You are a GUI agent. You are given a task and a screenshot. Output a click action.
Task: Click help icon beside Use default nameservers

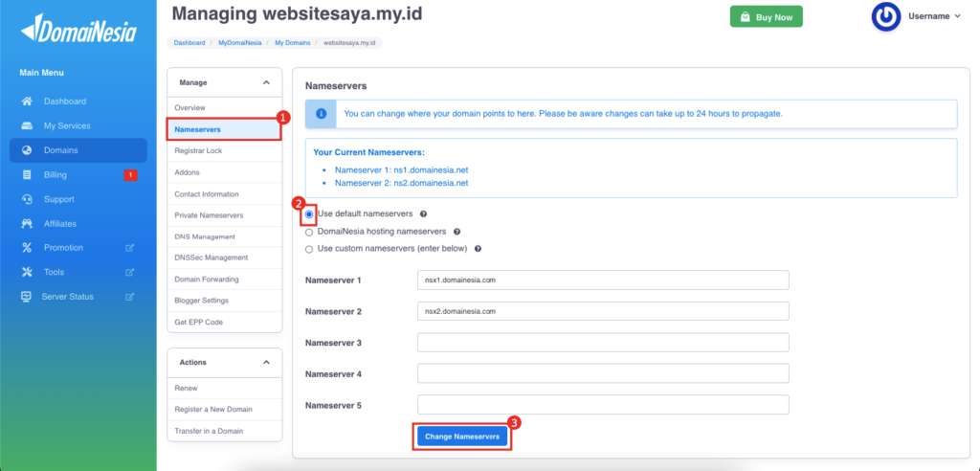[423, 213]
